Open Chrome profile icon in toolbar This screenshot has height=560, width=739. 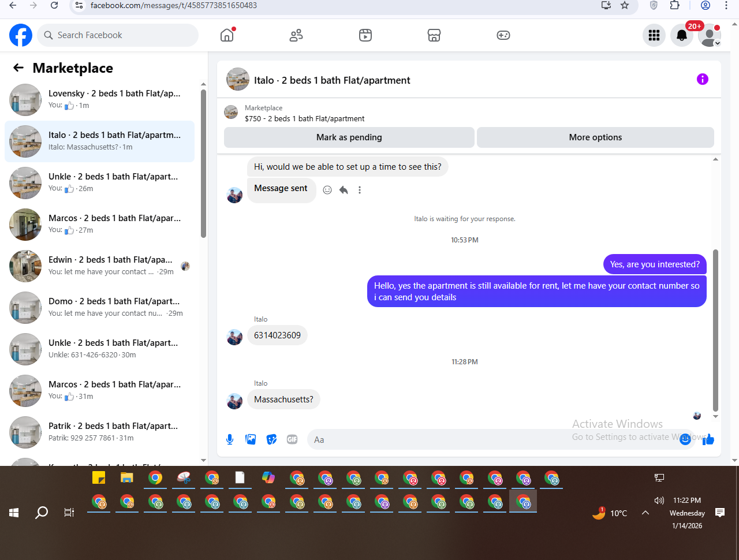coord(705,5)
